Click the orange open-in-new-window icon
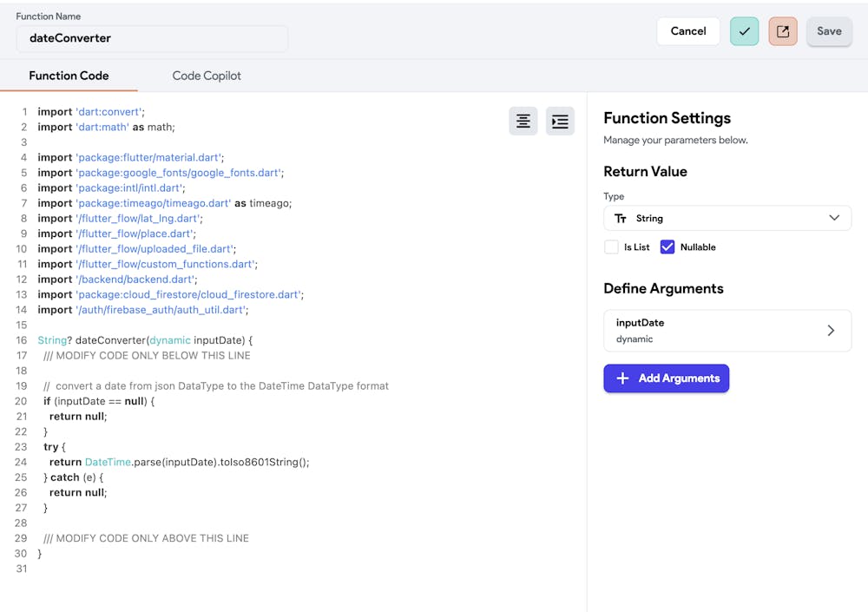The width and height of the screenshot is (868, 612). (783, 31)
